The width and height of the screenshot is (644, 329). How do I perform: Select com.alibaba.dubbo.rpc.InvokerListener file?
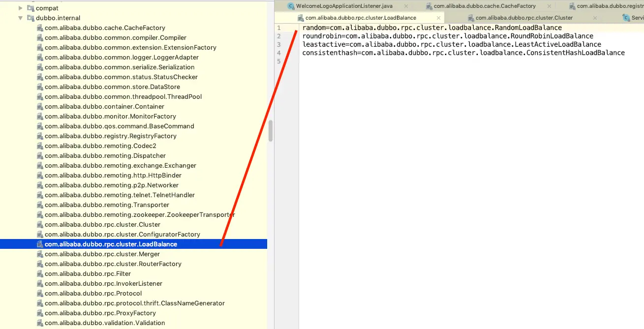[103, 284]
